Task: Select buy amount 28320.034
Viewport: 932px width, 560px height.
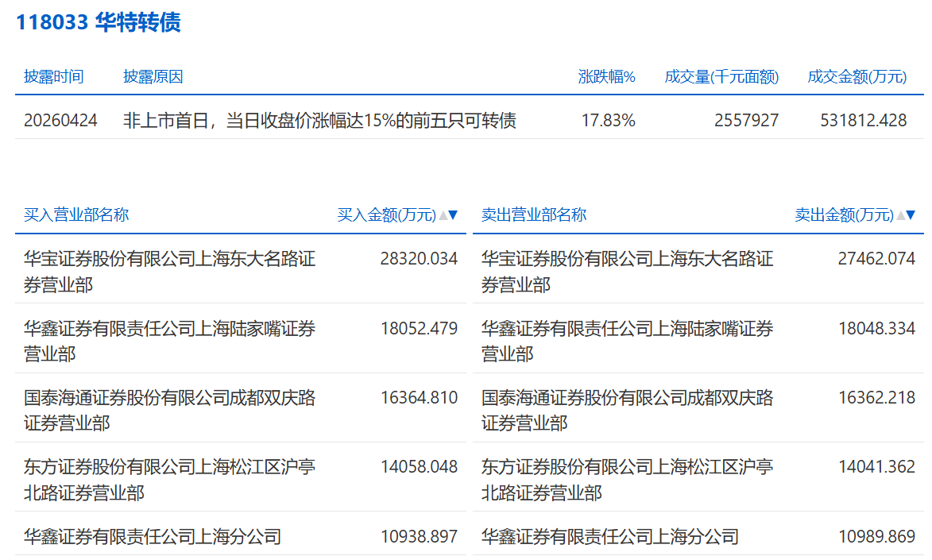Action: coord(419,259)
